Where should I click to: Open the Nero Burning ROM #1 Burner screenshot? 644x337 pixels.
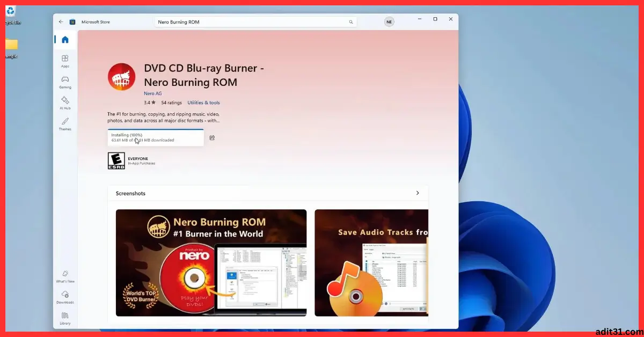[211, 262]
